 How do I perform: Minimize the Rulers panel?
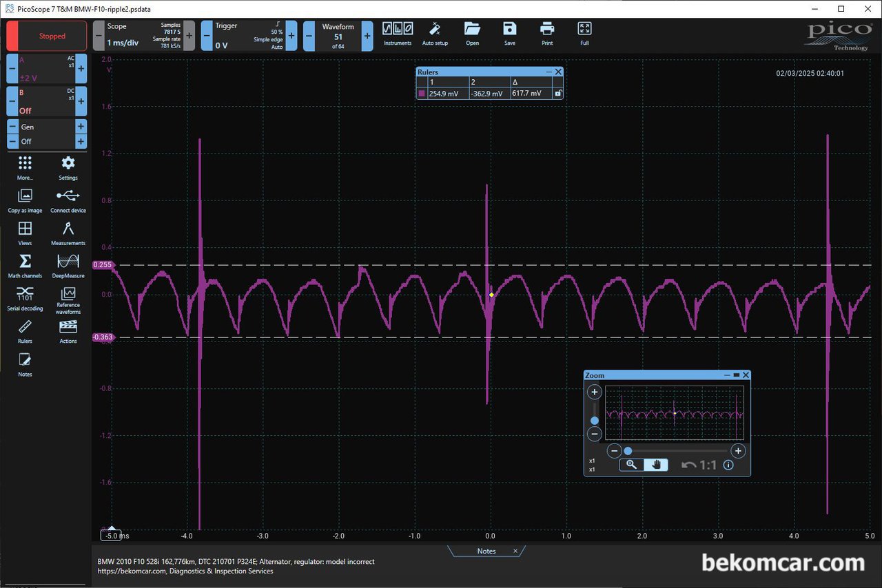549,72
